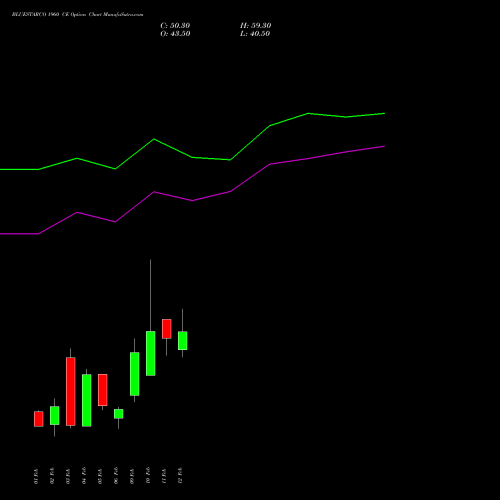Select the small green candlestick for 06 Feb

click(119, 414)
